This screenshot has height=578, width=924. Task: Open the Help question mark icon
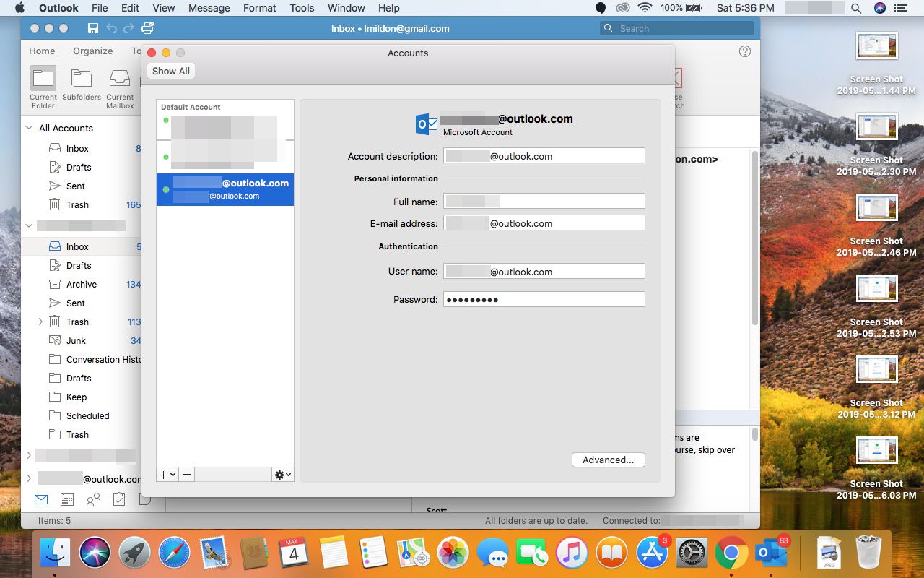click(x=745, y=51)
